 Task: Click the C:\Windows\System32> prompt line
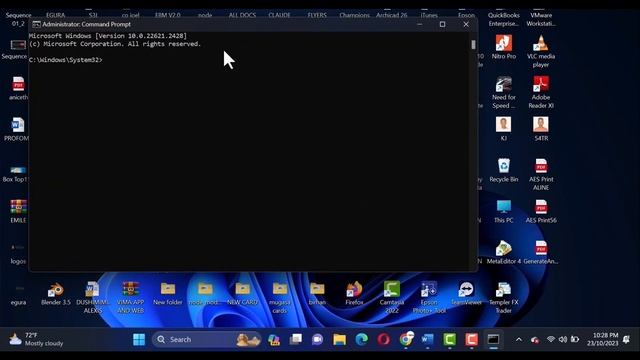pyautogui.click(x=66, y=60)
